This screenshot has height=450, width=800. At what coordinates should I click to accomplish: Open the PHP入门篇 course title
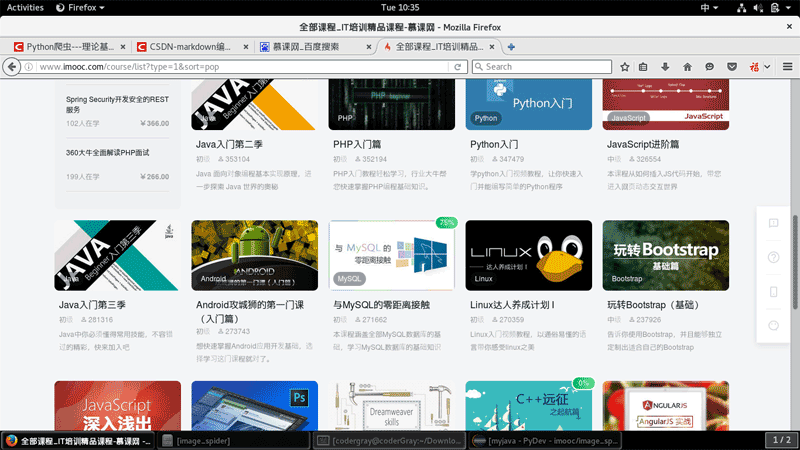[357, 144]
